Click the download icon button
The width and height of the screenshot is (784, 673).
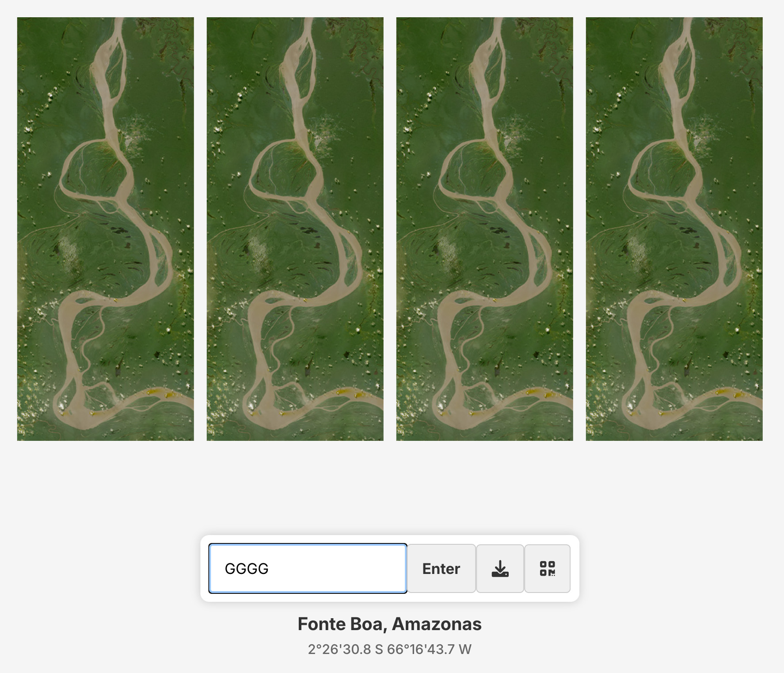[500, 569]
